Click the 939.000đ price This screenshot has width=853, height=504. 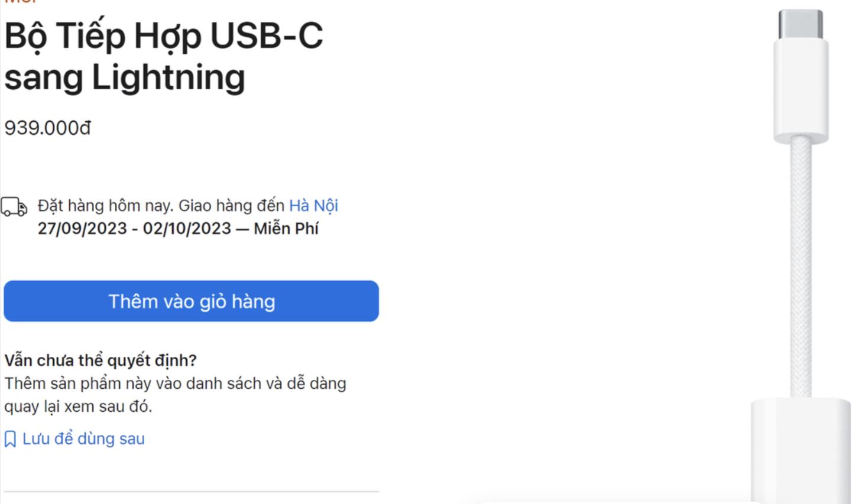coord(48,128)
